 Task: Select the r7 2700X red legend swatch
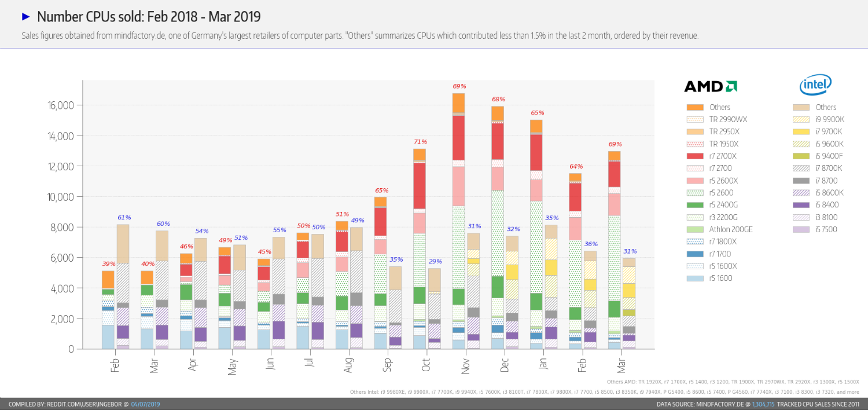point(694,156)
